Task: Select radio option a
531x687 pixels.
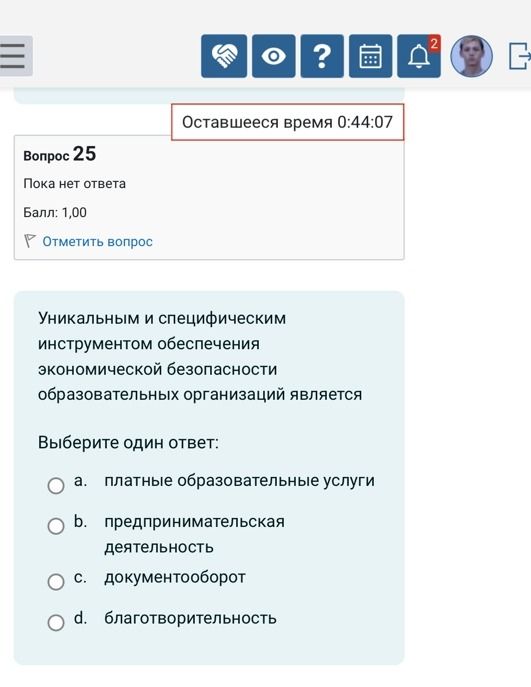Action: pyautogui.click(x=56, y=485)
